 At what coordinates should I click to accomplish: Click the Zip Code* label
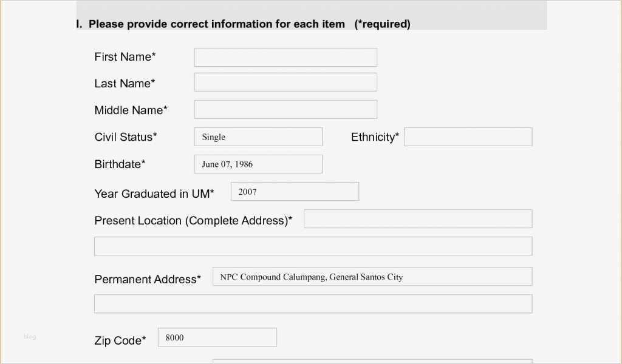[120, 341]
